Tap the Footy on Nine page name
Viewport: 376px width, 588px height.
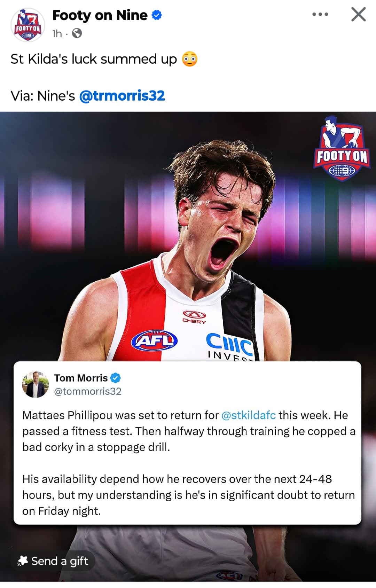click(x=100, y=15)
